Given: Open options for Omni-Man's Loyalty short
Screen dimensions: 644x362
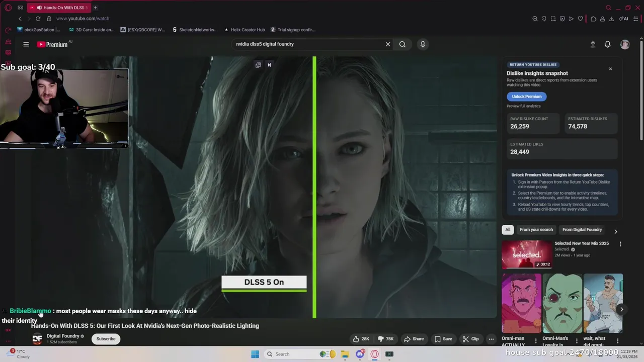Looking at the screenshot, I should [x=577, y=340].
